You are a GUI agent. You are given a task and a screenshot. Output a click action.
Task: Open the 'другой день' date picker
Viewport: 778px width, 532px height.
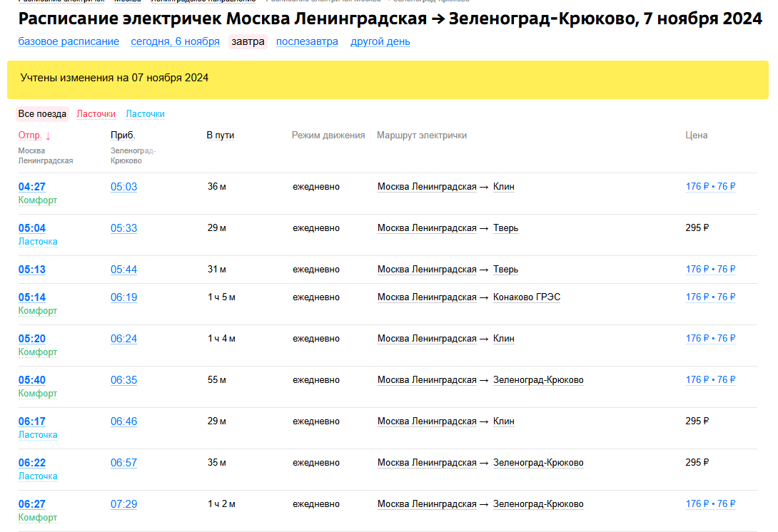380,41
